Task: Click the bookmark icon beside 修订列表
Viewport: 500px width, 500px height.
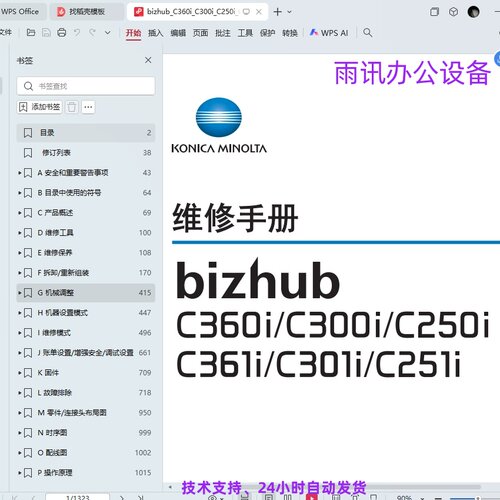Action: pyautogui.click(x=28, y=153)
